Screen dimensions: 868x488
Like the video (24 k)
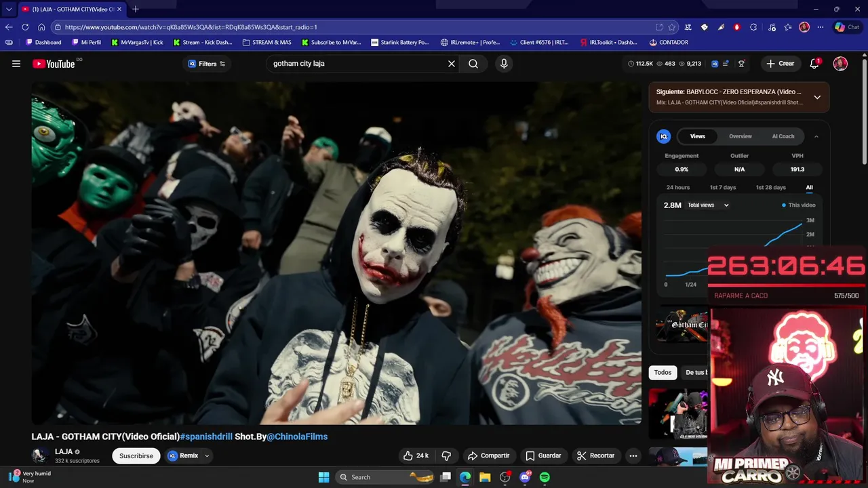coord(416,455)
